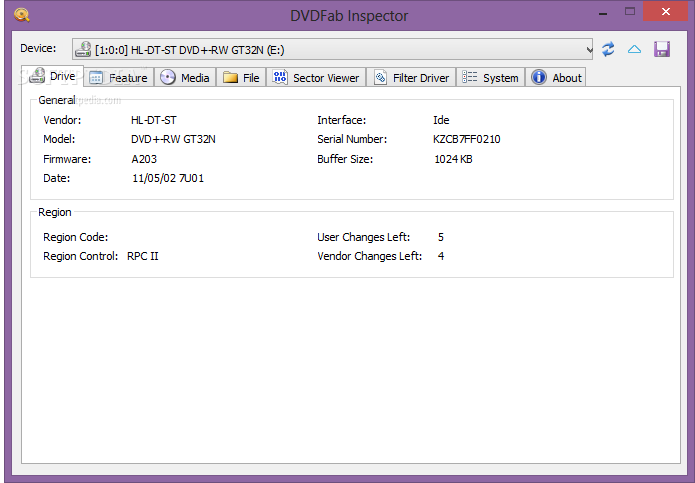
Task: Select serial number KZCB7FF0210
Action: click(x=466, y=139)
